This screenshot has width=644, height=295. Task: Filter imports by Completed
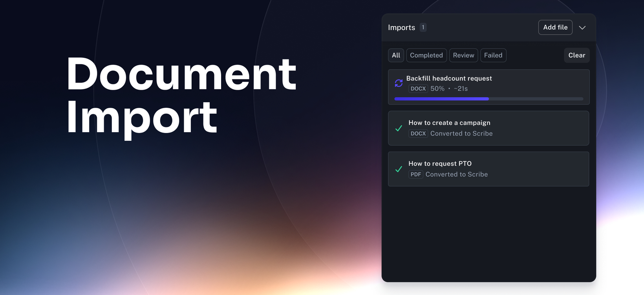(426, 55)
